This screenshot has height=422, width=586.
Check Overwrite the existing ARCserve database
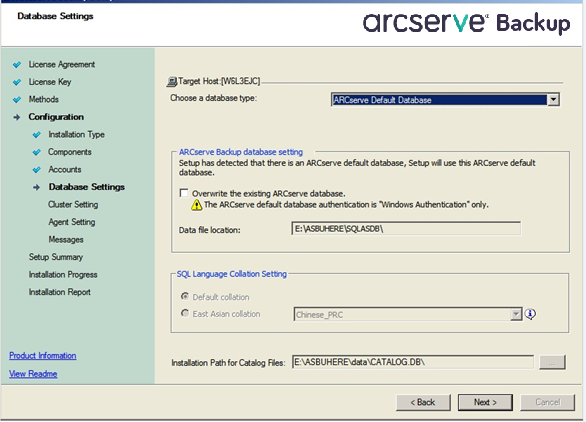pyautogui.click(x=183, y=193)
